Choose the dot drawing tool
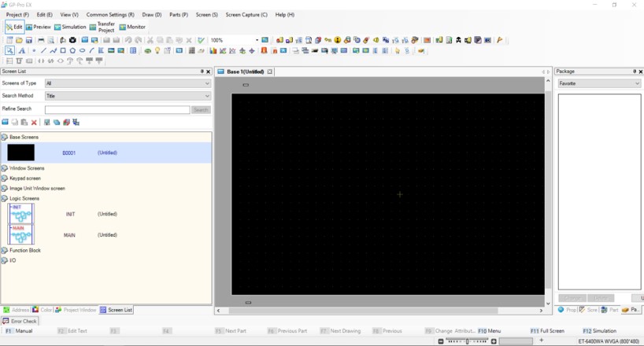Image resolution: width=644 pixels, height=346 pixels. 34,50
